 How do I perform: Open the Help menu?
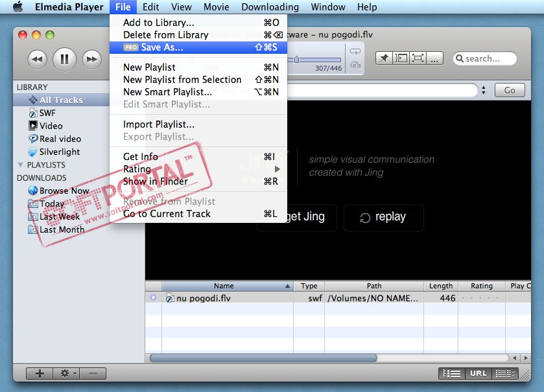coord(367,7)
